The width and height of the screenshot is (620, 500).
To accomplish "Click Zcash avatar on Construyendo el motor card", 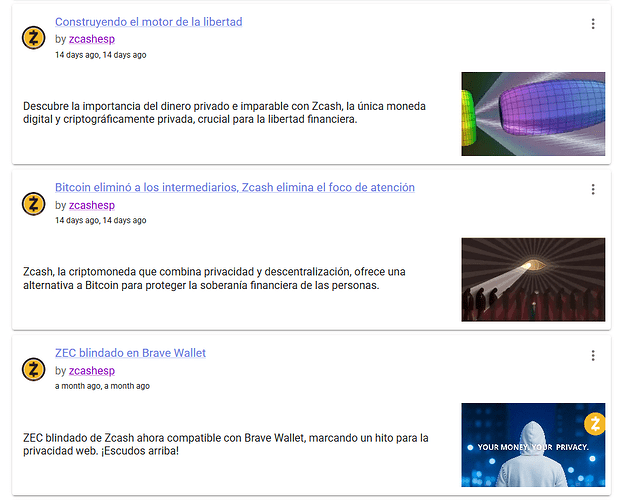I will (x=34, y=38).
